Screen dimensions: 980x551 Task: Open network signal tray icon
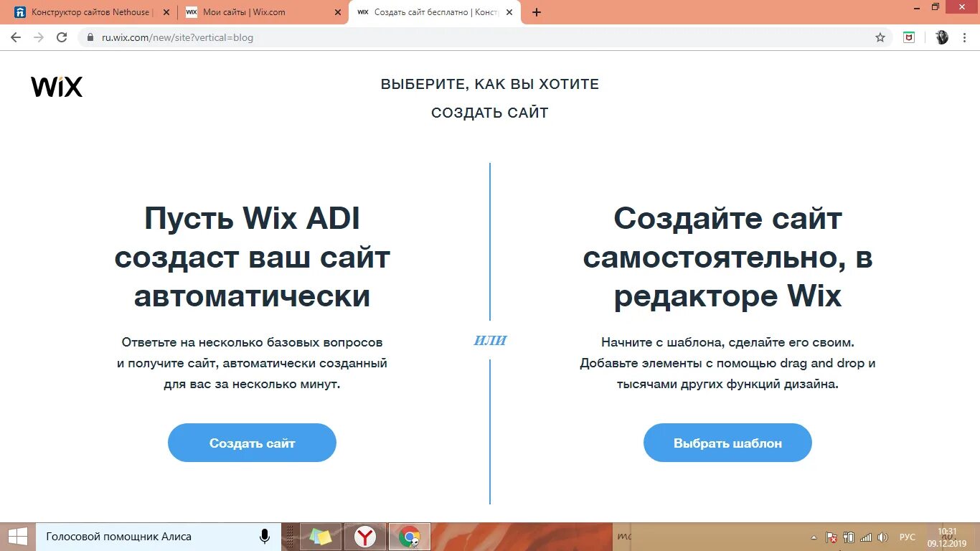click(866, 537)
